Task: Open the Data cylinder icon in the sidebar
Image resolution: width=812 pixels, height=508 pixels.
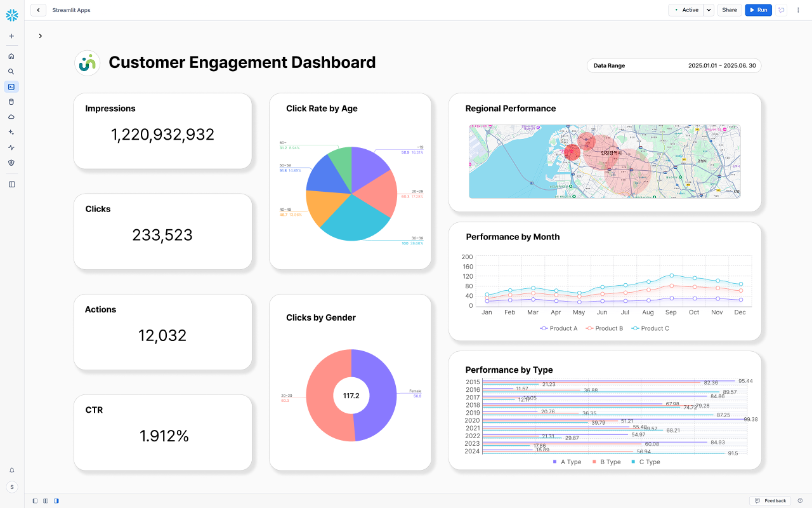Action: point(11,102)
